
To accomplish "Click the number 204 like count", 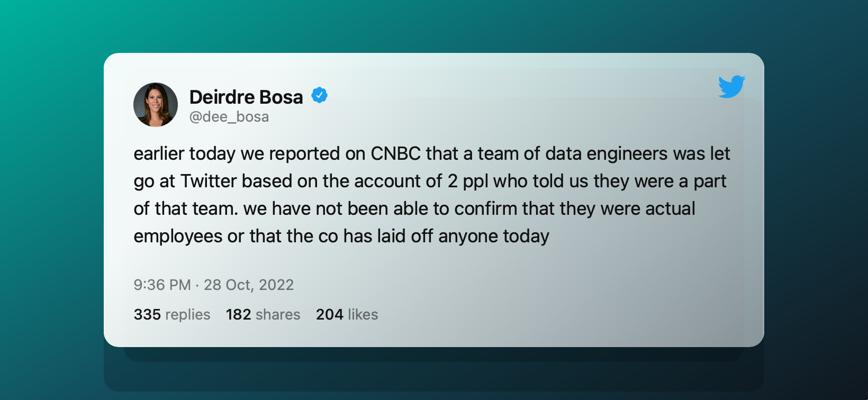I will click(x=329, y=314).
